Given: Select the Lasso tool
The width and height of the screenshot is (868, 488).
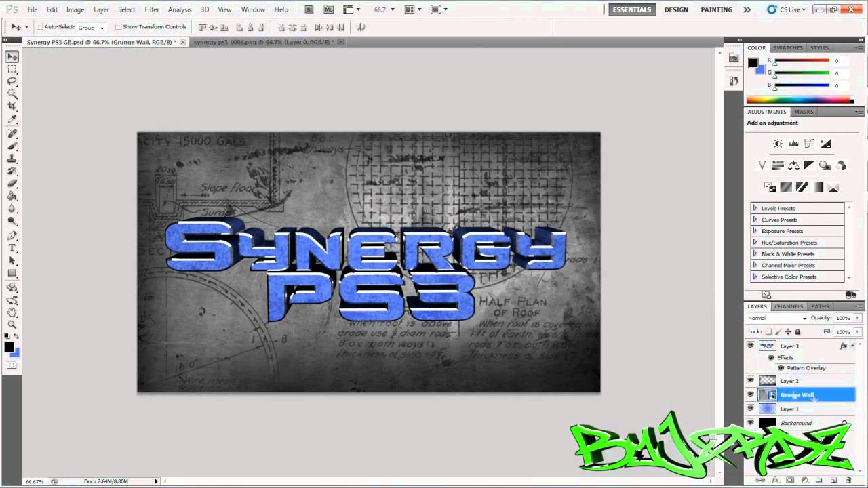Looking at the screenshot, I should point(12,81).
